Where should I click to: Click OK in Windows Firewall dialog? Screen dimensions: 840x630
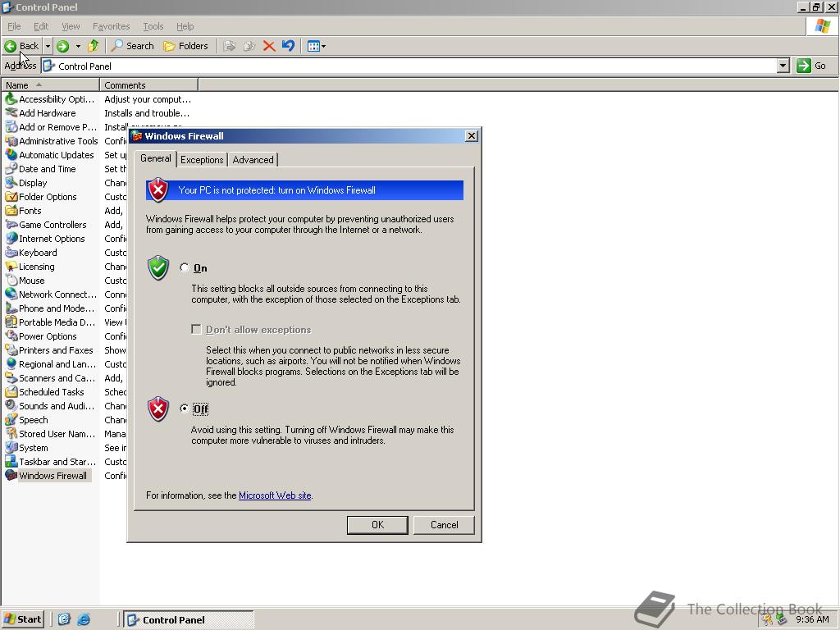point(377,524)
